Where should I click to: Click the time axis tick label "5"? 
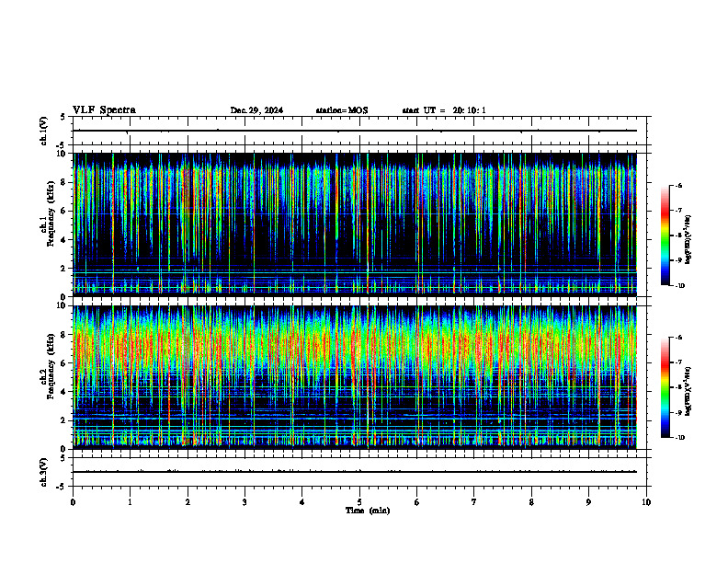point(359,502)
